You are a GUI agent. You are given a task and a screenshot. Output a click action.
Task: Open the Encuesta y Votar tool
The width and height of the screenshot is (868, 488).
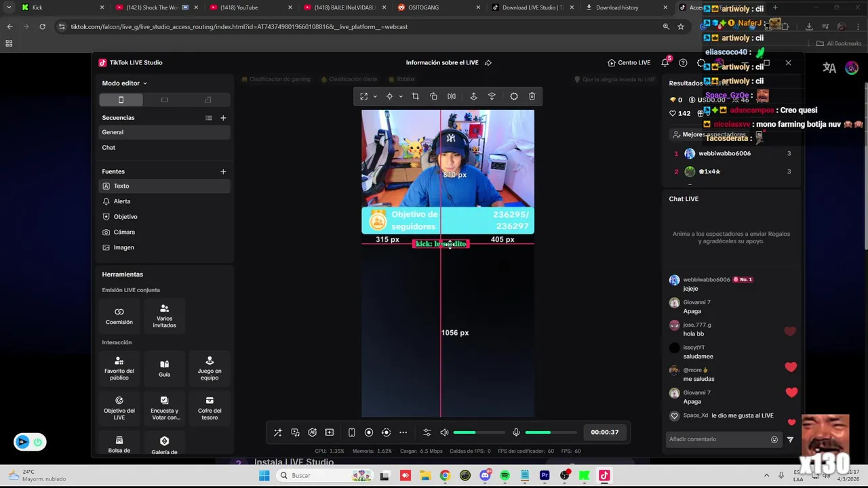[164, 408]
